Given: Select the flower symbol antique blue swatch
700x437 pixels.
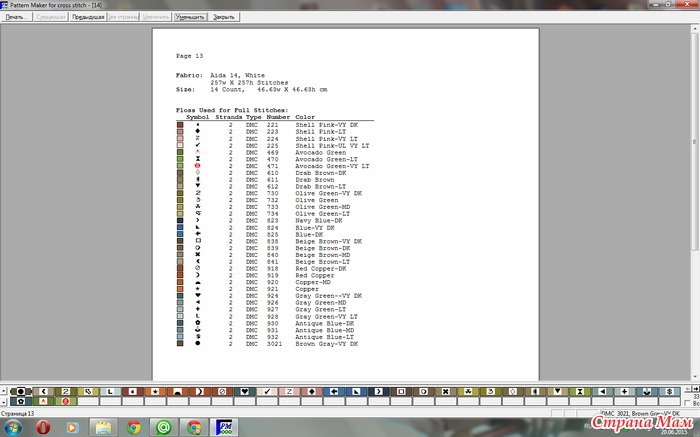Looking at the screenshot, I should (21, 401).
